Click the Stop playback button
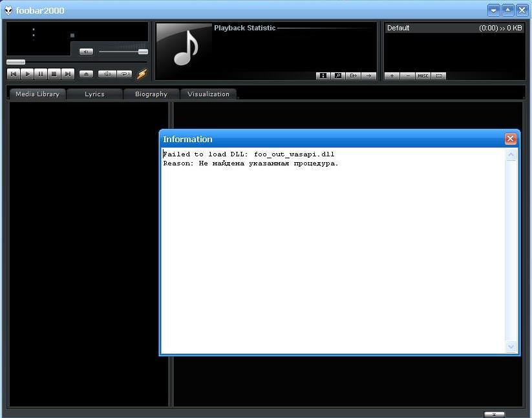Screen dimensions: 532x418 pos(54,74)
